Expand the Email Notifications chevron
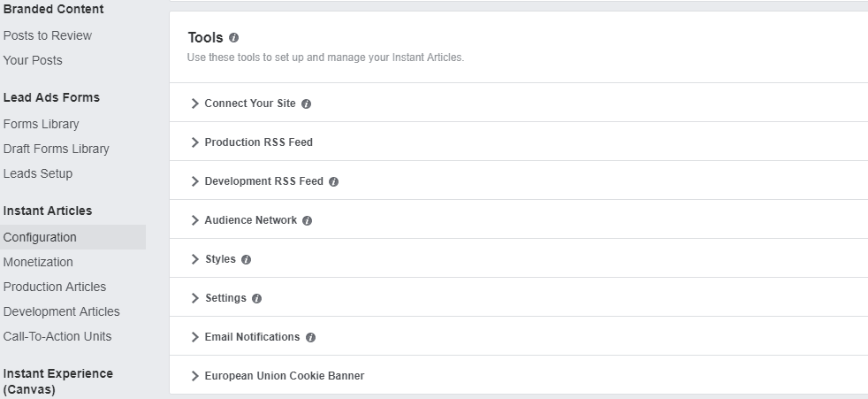868x399 pixels. point(195,337)
